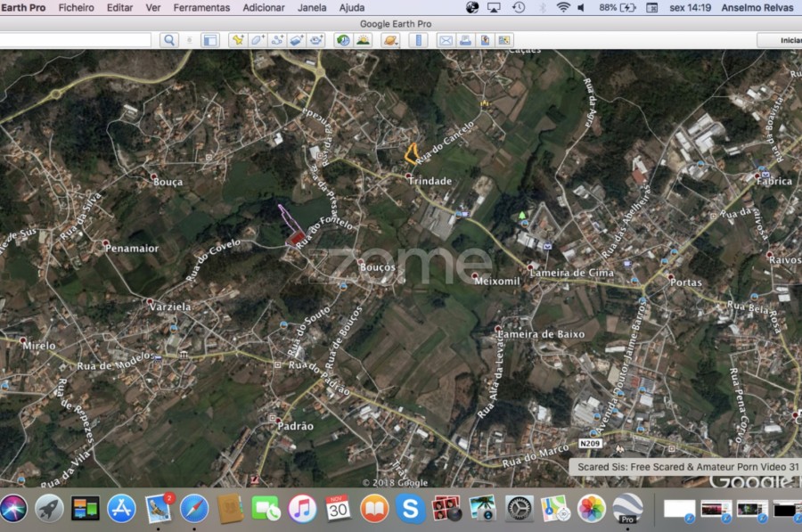Click the Scared Sis video notification banner

click(x=688, y=466)
